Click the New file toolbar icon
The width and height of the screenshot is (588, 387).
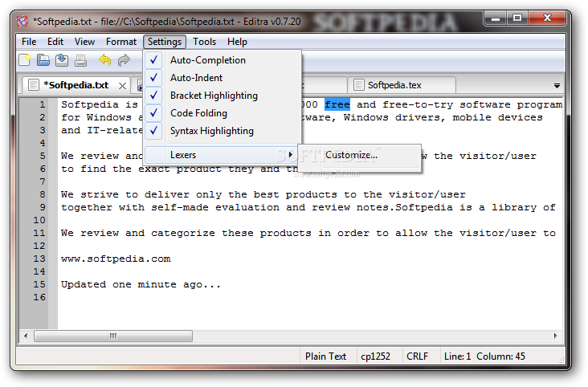click(25, 60)
